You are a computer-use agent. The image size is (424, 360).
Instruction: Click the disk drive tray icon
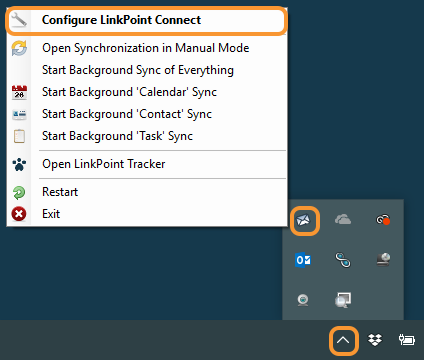pos(383,260)
